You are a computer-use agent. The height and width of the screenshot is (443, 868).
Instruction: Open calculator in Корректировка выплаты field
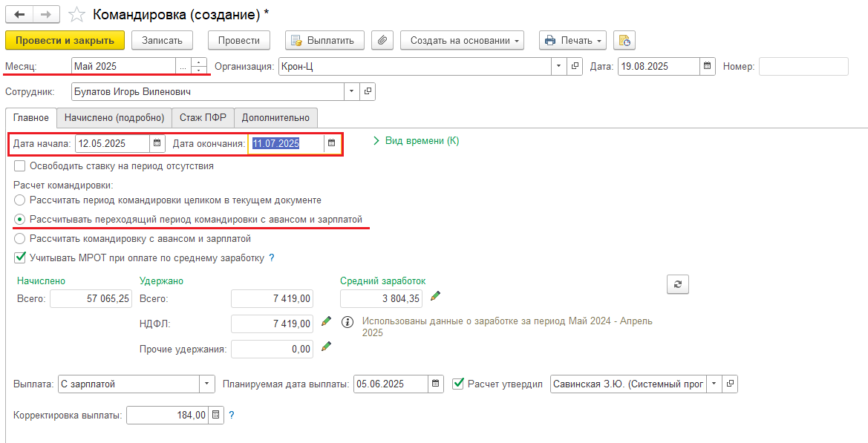[x=215, y=416]
